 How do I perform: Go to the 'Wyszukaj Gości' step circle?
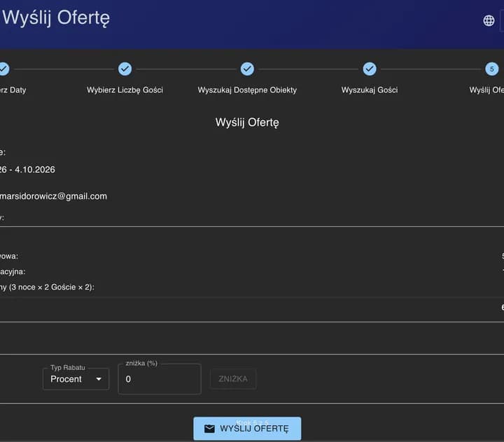[370, 69]
